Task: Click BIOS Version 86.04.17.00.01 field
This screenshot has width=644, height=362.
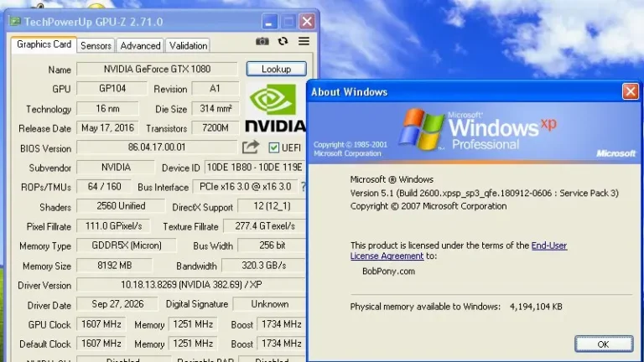Action: coord(157,147)
